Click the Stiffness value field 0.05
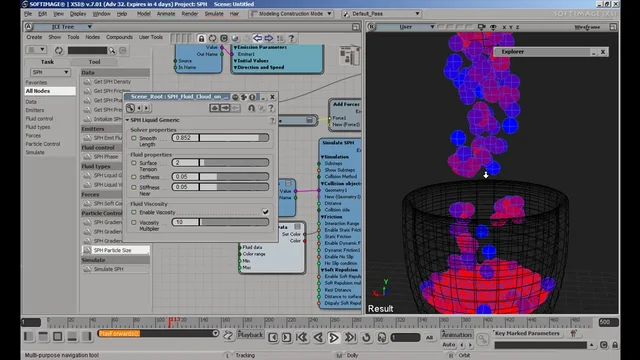This screenshot has width=640, height=360. click(186, 177)
